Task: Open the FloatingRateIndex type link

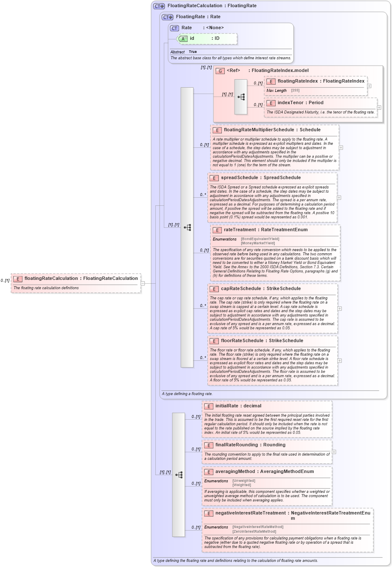Action: pyautogui.click(x=344, y=81)
